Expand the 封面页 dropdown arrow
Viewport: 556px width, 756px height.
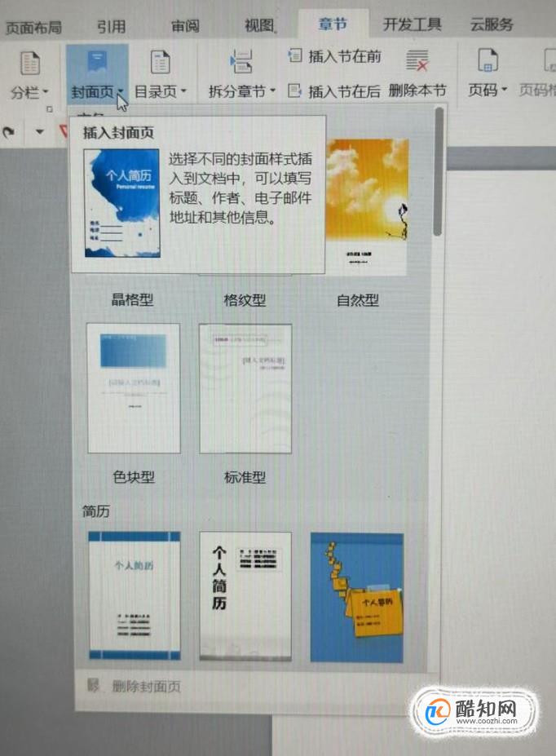[x=120, y=91]
